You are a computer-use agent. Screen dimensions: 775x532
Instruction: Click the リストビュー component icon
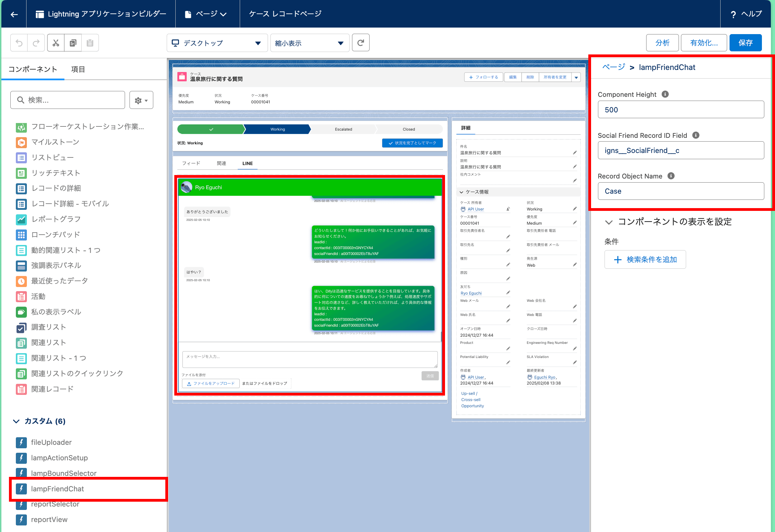(x=21, y=157)
